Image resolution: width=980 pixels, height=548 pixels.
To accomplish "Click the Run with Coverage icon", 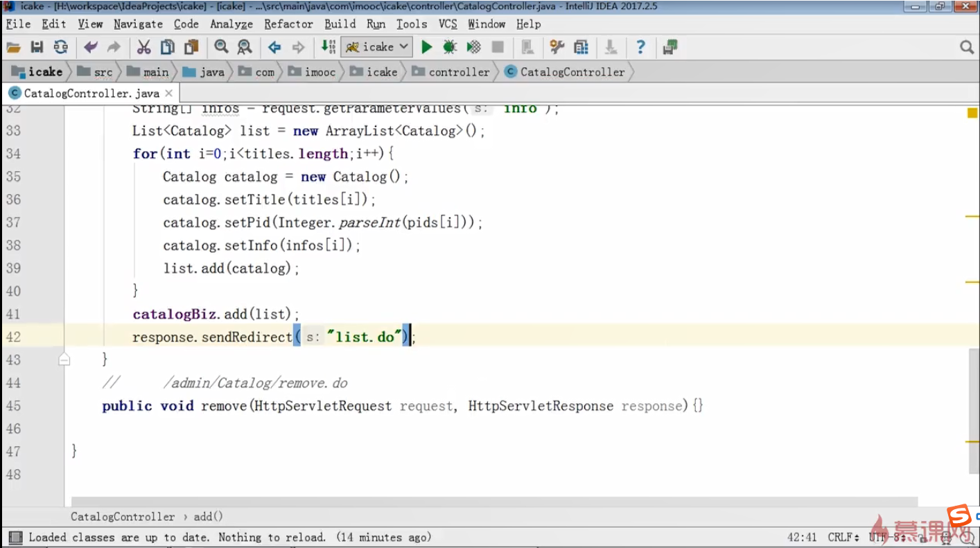I will pos(474,47).
